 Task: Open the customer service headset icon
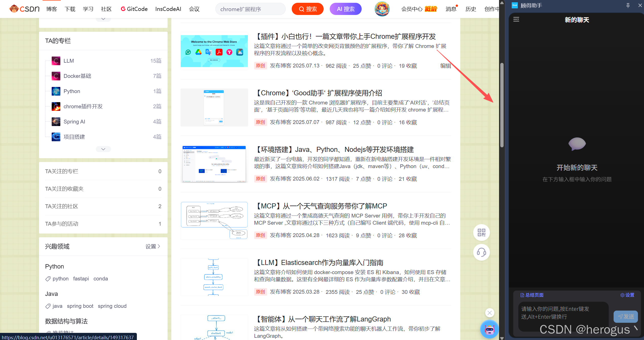pyautogui.click(x=481, y=252)
